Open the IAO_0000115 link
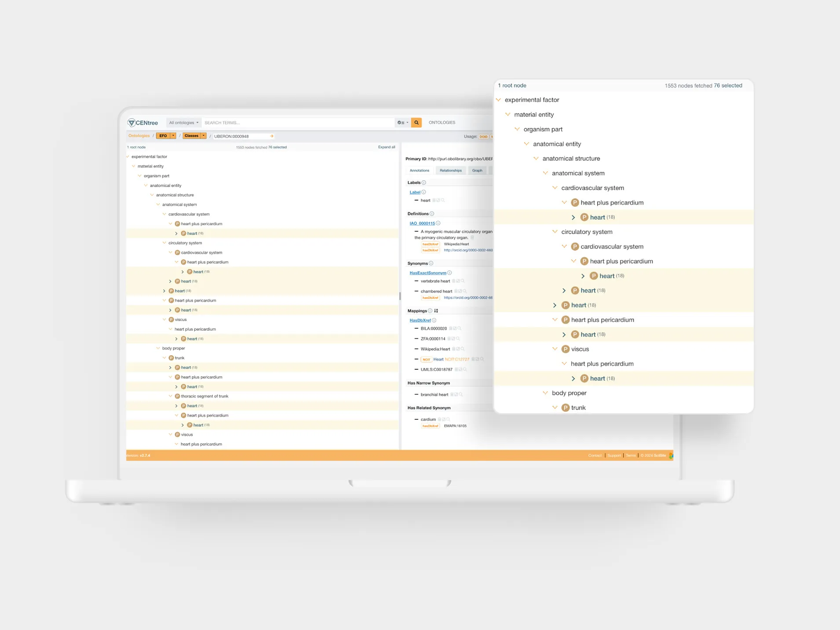Viewport: 840px width, 630px height. pyautogui.click(x=422, y=223)
